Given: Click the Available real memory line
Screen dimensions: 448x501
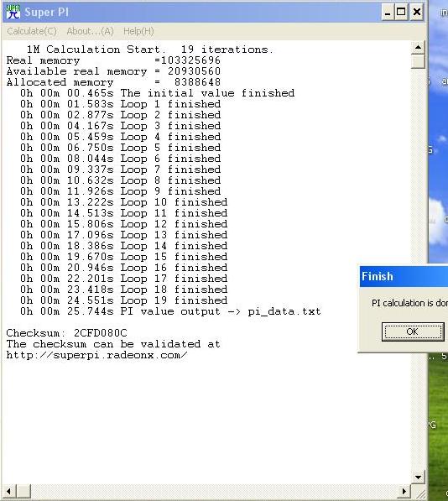Looking at the screenshot, I should [x=113, y=71].
